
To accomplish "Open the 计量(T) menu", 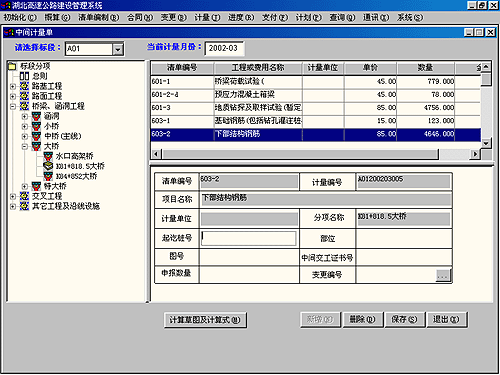I will point(207,17).
